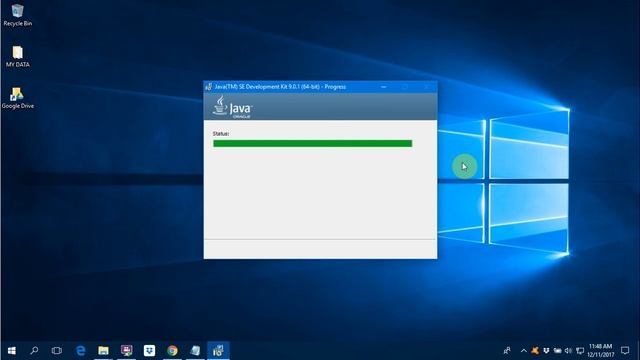Open clock showing 12/11/2017

tap(600, 351)
